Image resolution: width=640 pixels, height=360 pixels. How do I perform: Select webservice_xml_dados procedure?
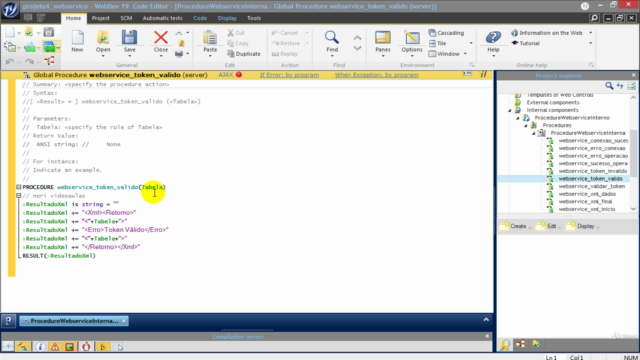click(x=587, y=194)
